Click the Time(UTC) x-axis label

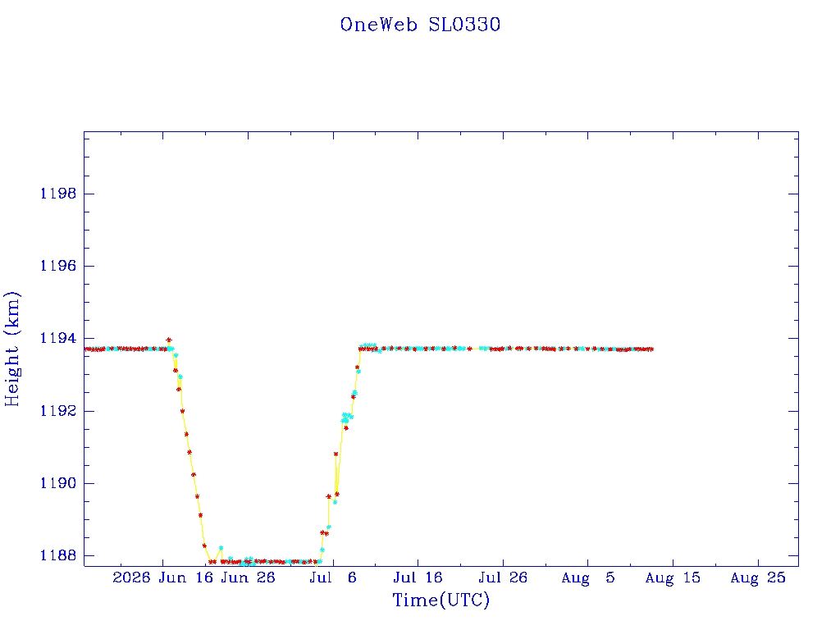coord(441,600)
